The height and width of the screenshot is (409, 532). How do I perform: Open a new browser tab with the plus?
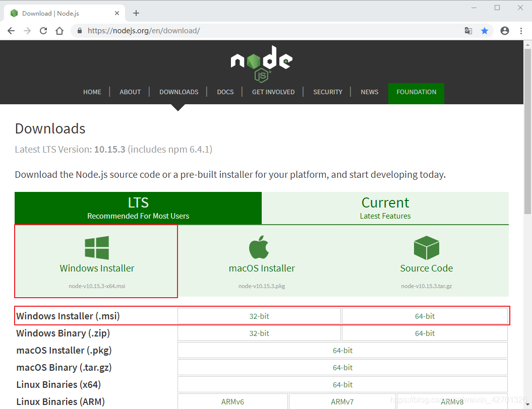(x=136, y=13)
